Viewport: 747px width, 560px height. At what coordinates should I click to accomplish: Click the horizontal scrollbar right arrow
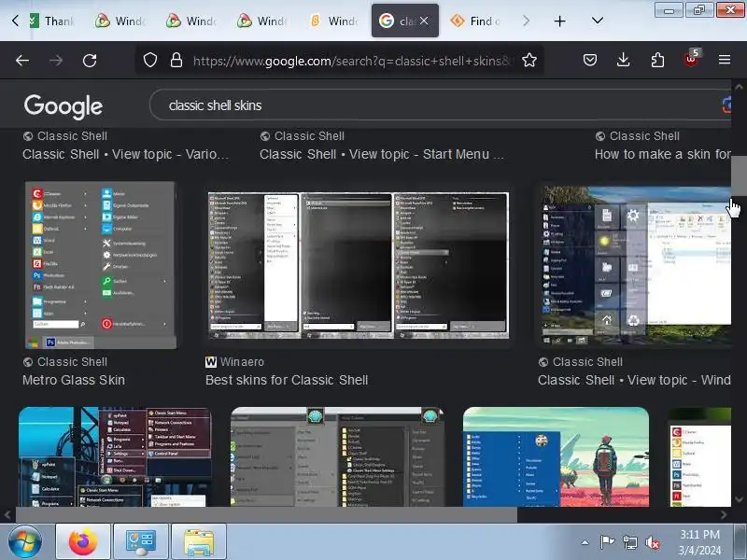tap(724, 515)
